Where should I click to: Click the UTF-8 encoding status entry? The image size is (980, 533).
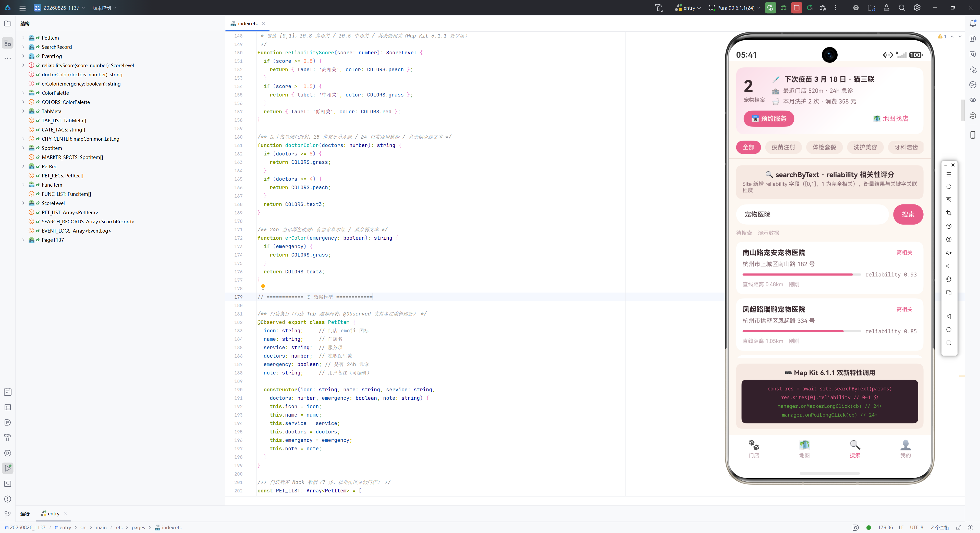click(x=916, y=527)
